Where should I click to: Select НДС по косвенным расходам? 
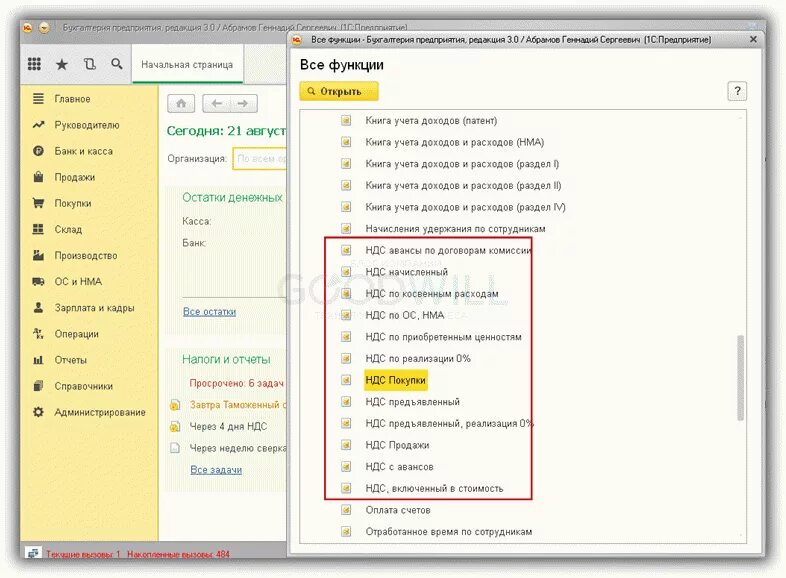(x=432, y=294)
